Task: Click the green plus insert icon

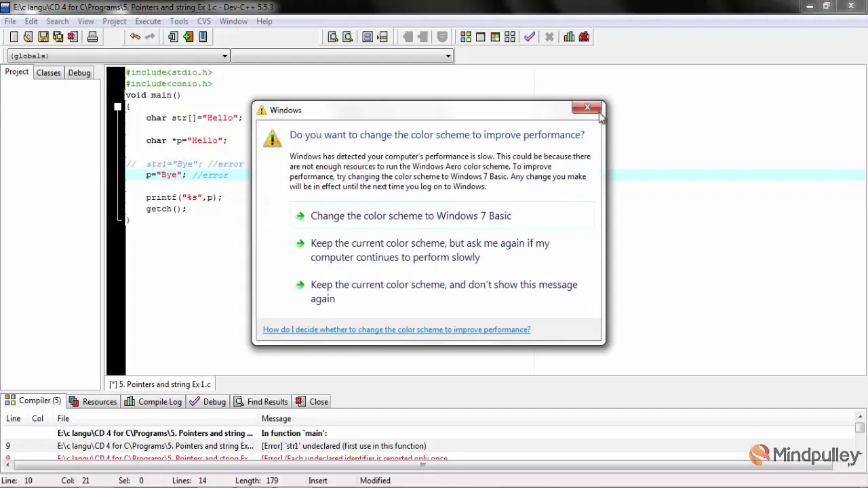Action: point(188,37)
